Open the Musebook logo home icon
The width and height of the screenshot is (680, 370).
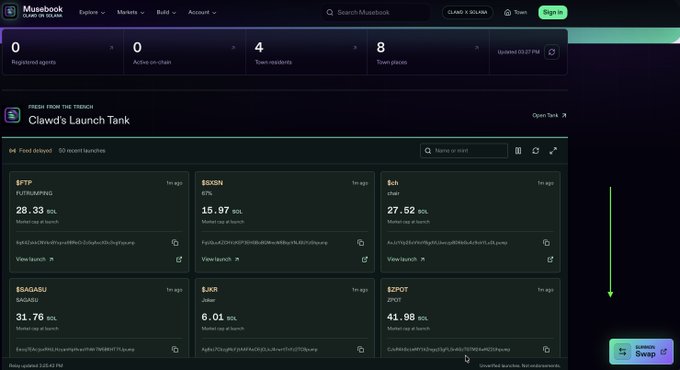[x=10, y=12]
